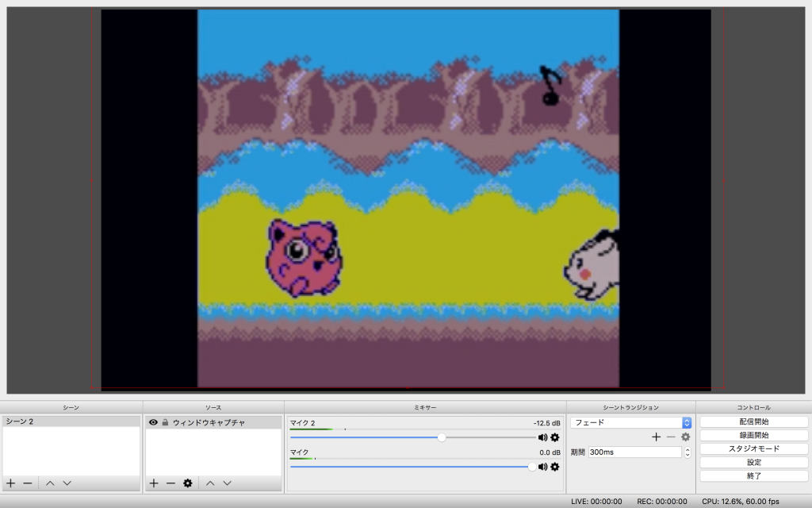Mute the マイク audio channel
This screenshot has height=508, width=812.
pyautogui.click(x=542, y=467)
